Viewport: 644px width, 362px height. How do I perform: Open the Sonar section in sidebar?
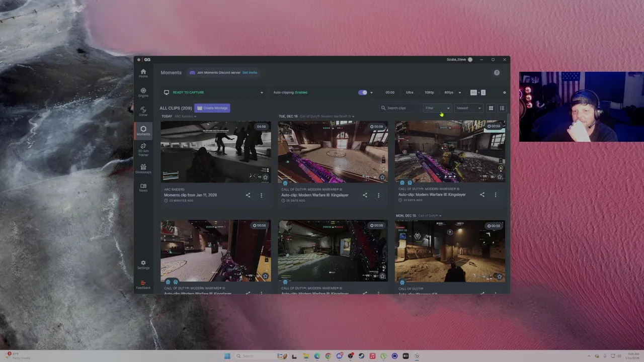[143, 111]
